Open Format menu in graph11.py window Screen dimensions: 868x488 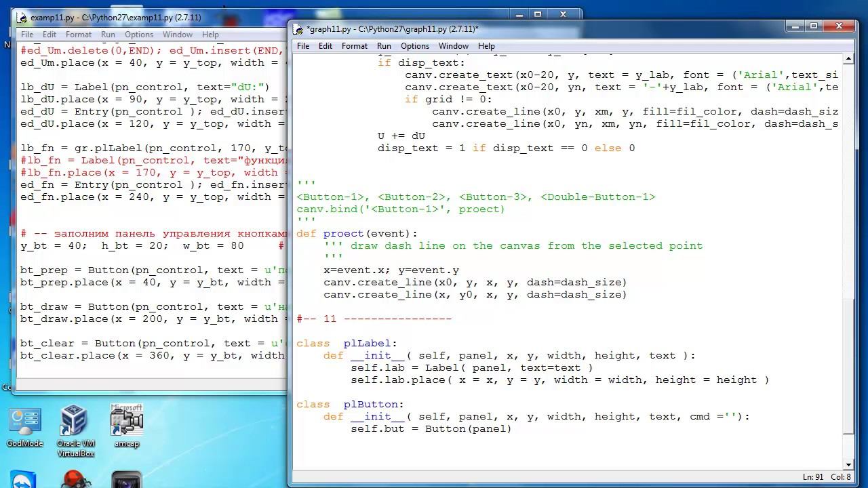(355, 46)
